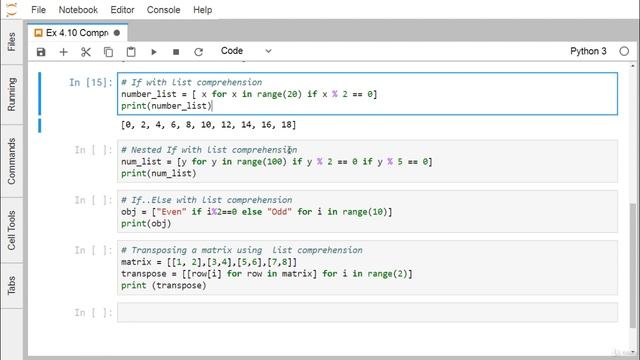Click the 'print (transpose)' line
The width and height of the screenshot is (640, 360).
(x=164, y=285)
